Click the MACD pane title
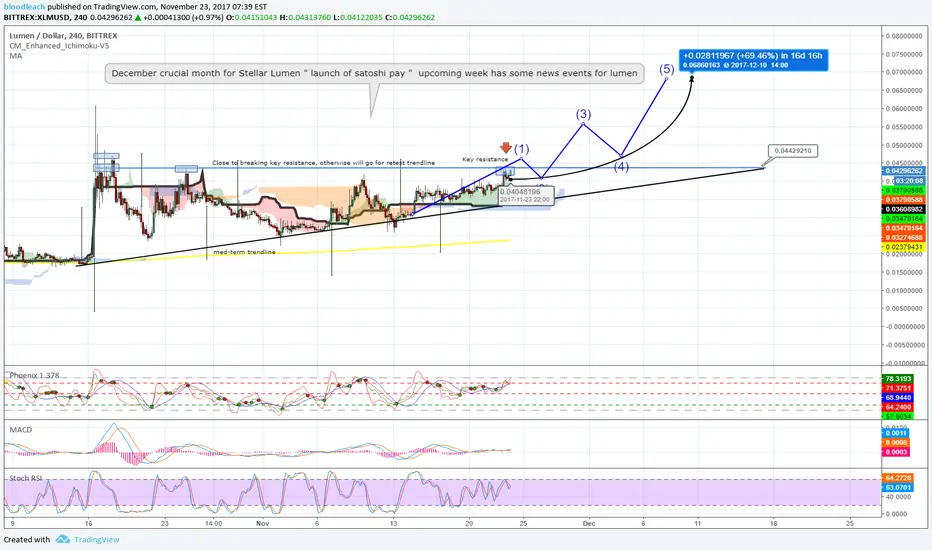 point(21,429)
